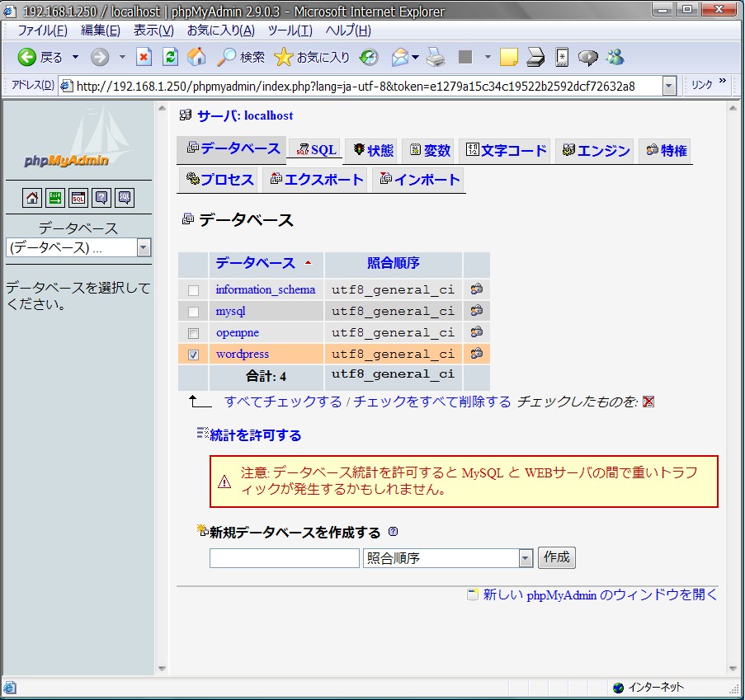Click the address bar URL field
The height and width of the screenshot is (700, 745).
[361, 87]
